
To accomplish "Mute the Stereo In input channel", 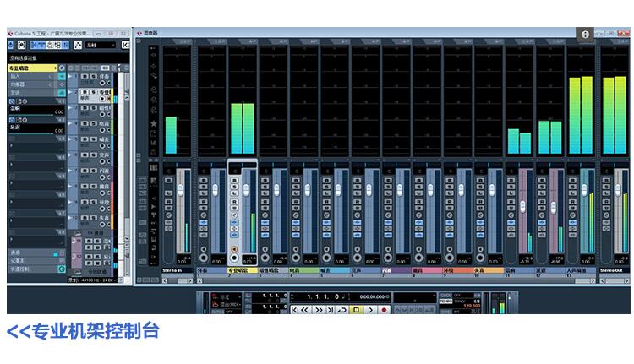I will coord(168,181).
